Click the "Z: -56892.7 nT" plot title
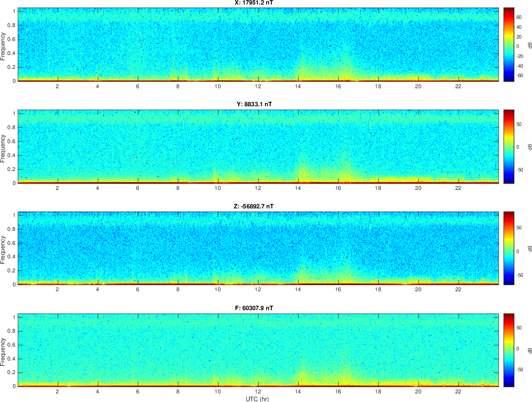 (x=253, y=206)
